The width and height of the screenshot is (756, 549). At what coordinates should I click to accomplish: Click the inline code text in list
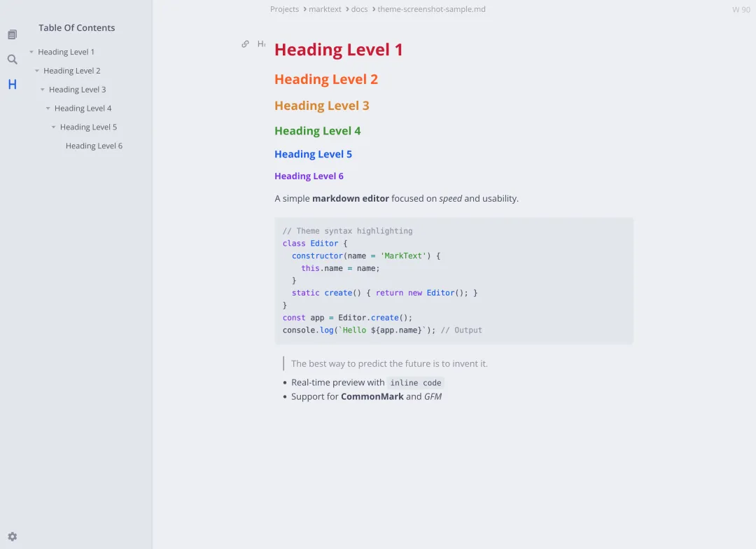coord(416,382)
